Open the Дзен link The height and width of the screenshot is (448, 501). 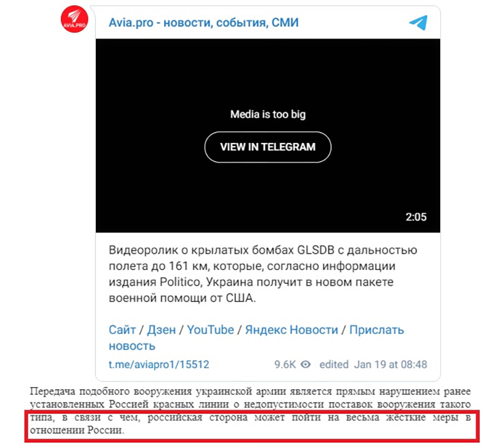pyautogui.click(x=162, y=330)
